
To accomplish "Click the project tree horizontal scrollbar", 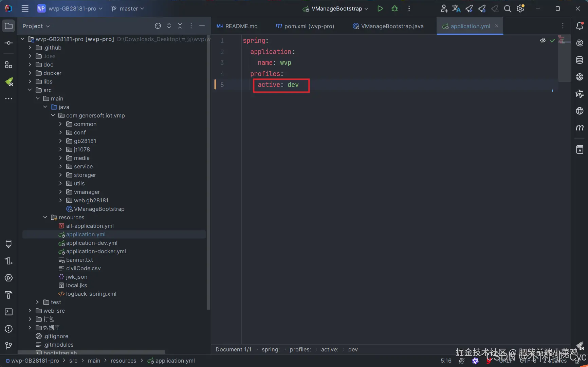I will [92, 352].
